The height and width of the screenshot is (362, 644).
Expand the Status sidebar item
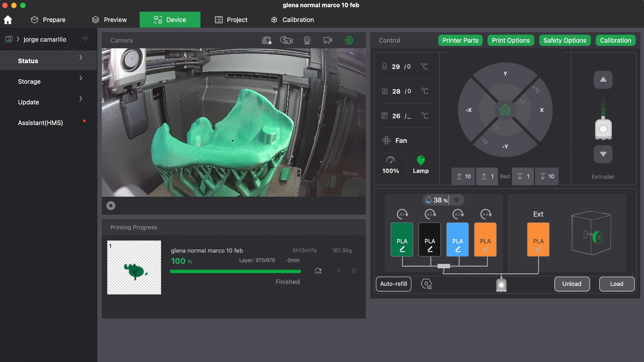click(48, 61)
